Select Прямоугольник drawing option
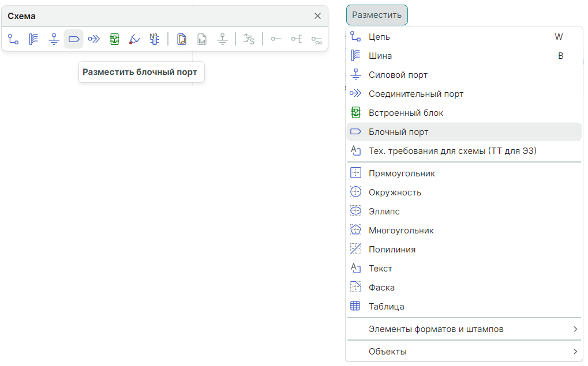 [402, 173]
